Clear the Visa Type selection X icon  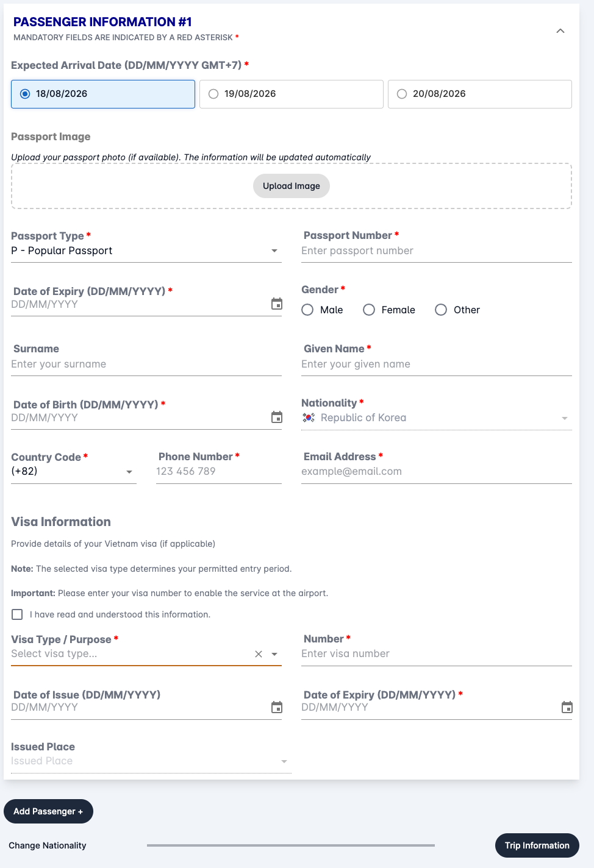(259, 654)
